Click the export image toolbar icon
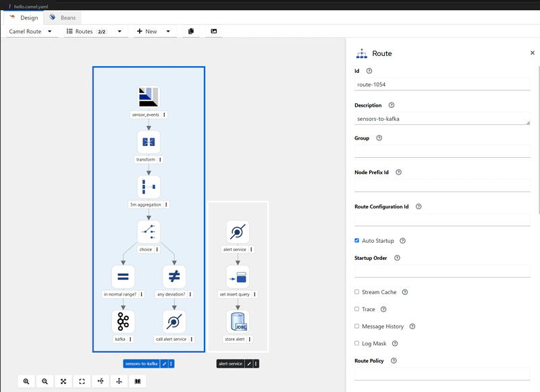This screenshot has height=392, width=540. 214,31
